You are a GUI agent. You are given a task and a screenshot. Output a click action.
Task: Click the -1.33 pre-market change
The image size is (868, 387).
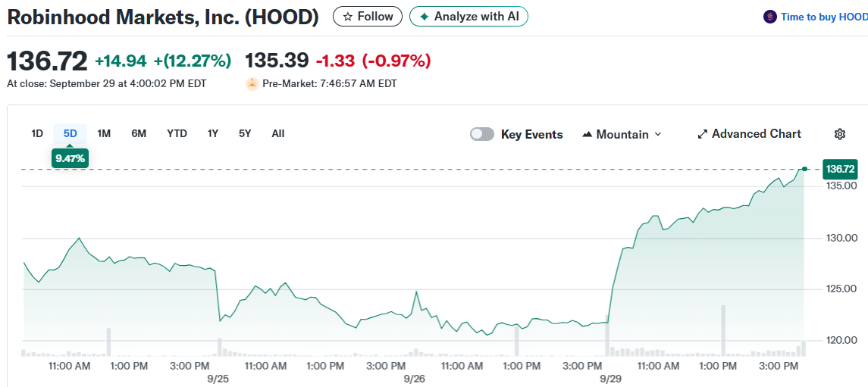[335, 61]
